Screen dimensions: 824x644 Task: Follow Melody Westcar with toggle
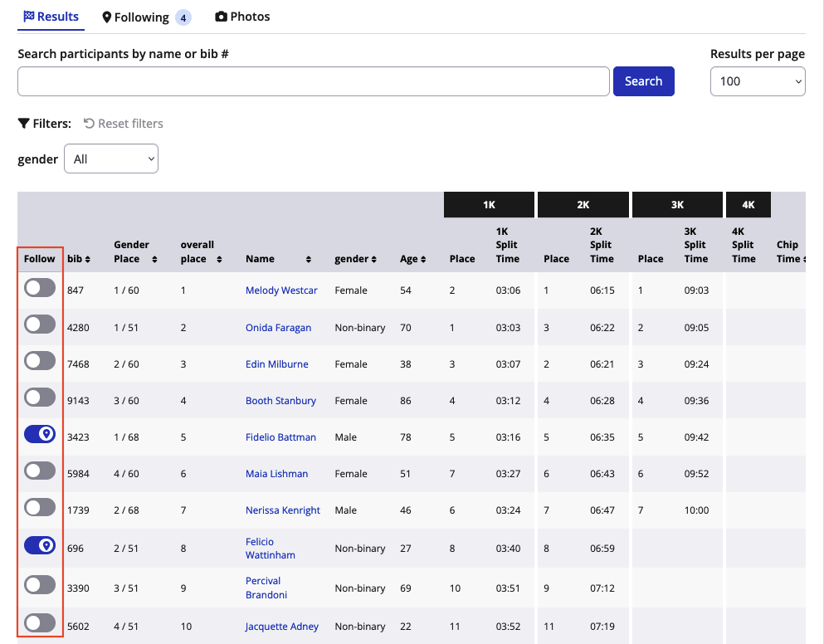40,288
